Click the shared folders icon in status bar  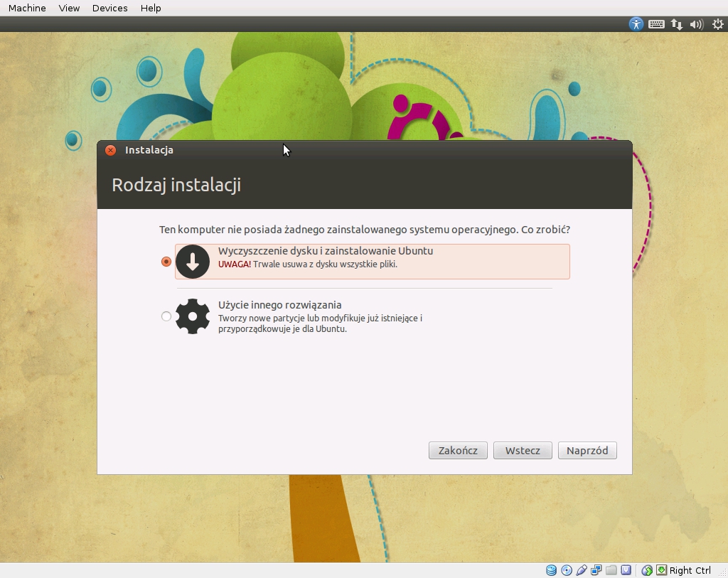coord(611,570)
